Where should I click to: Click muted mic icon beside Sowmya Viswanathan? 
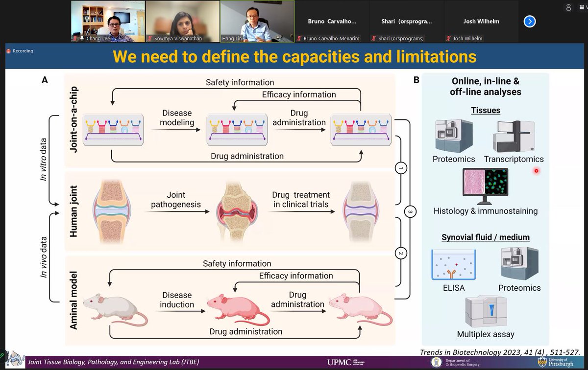[x=150, y=38]
